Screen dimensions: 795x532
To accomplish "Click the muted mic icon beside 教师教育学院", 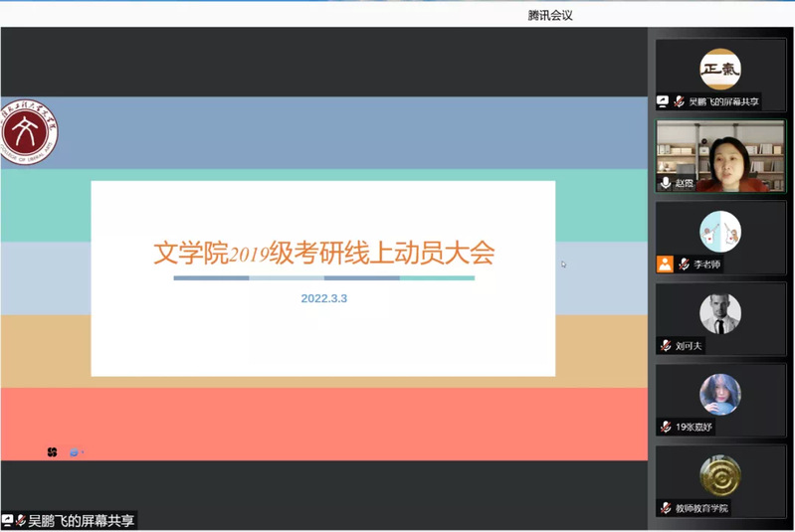I will coord(666,508).
